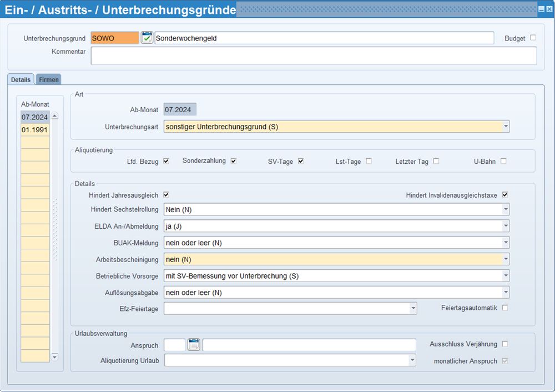Switch to the Firmen tab
The image size is (555, 392).
(x=48, y=79)
